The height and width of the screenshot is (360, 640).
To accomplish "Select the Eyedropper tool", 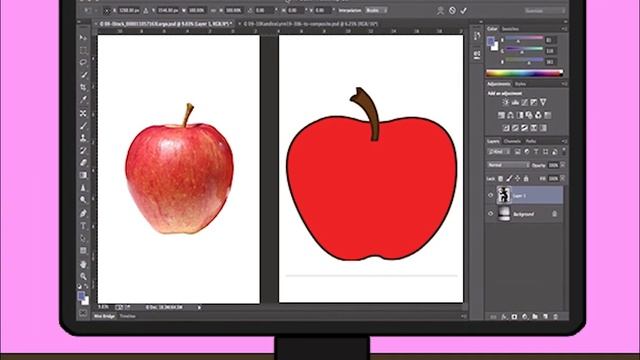I will 83,100.
